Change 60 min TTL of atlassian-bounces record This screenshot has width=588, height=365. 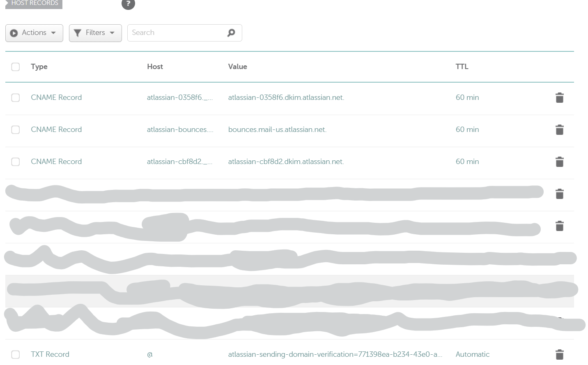click(467, 129)
